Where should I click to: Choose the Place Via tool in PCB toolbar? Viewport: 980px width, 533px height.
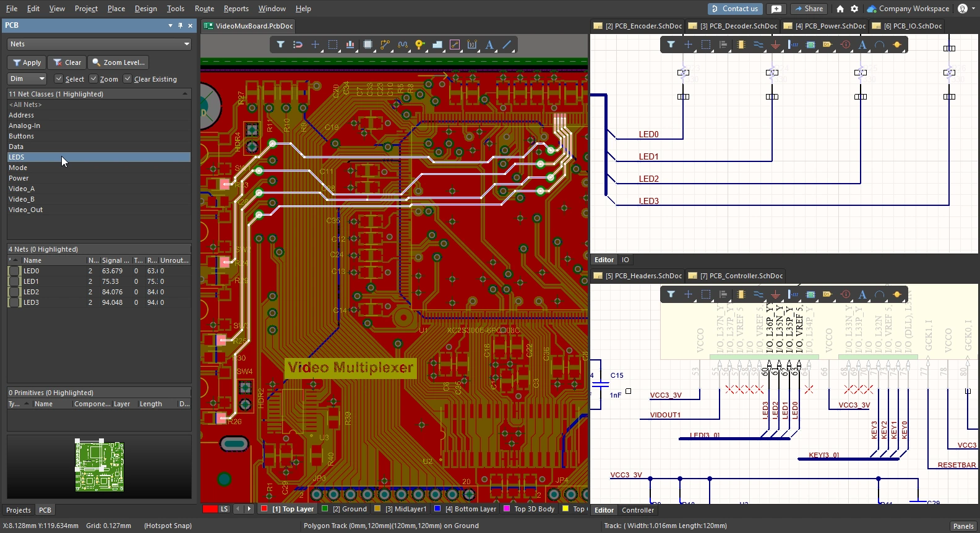420,45
